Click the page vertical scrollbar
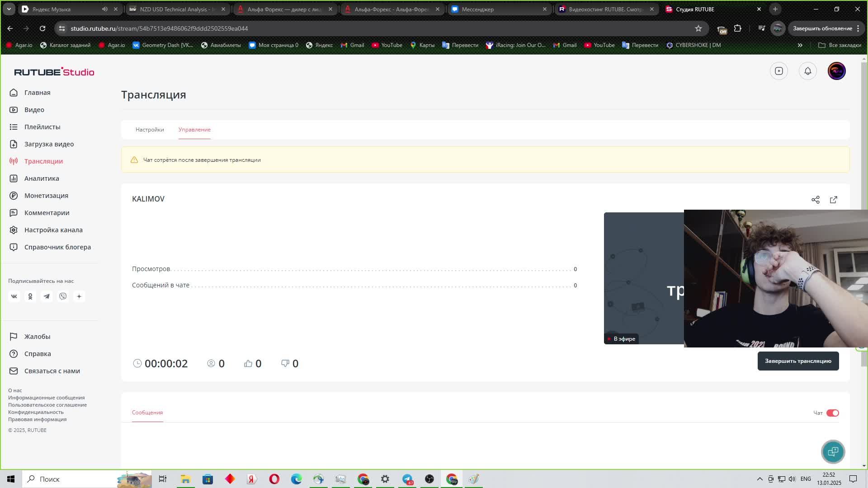 (x=864, y=214)
